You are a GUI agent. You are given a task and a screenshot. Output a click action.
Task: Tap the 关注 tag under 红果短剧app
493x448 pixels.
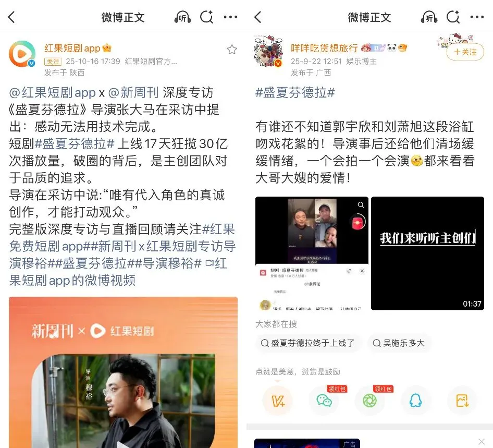53,62
